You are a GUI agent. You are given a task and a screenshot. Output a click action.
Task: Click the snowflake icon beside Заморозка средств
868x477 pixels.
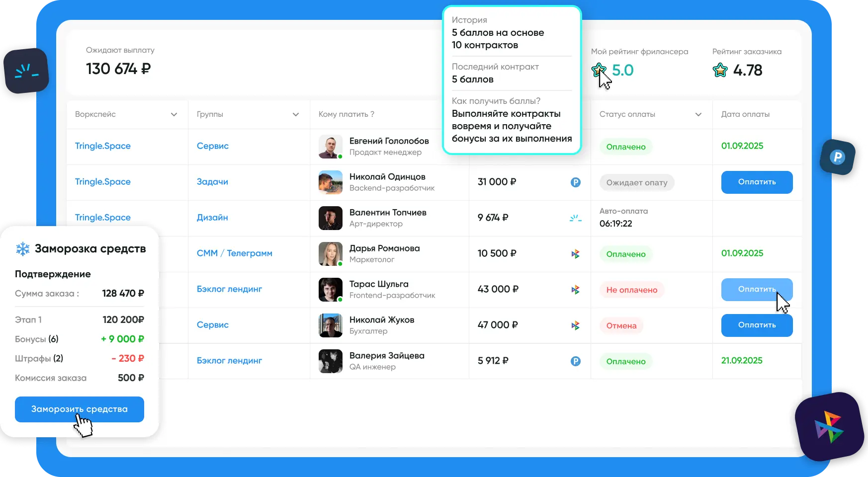[23, 249]
